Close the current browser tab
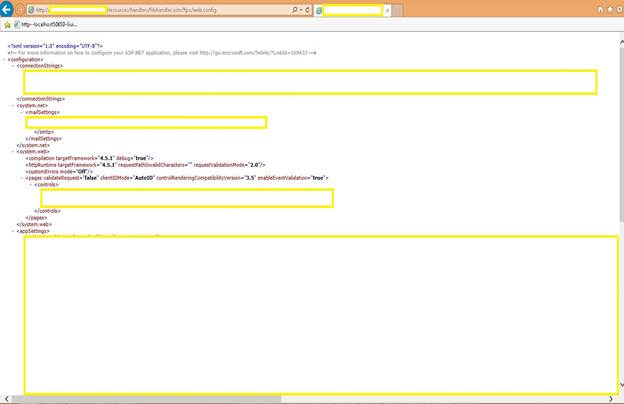This screenshot has height=404, width=624. click(x=387, y=10)
